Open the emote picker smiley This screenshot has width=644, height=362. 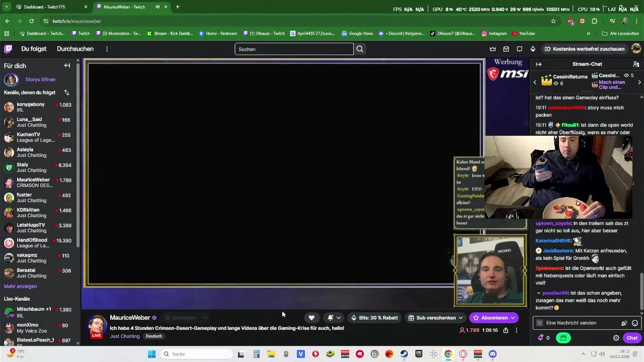635,323
